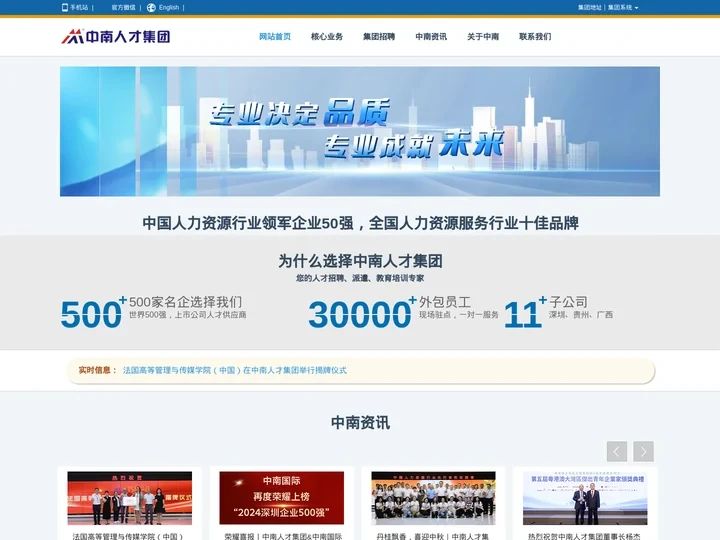720x540 pixels.
Task: Open the 法国高等管理与传媒学院 live news link
Action: coord(235,370)
